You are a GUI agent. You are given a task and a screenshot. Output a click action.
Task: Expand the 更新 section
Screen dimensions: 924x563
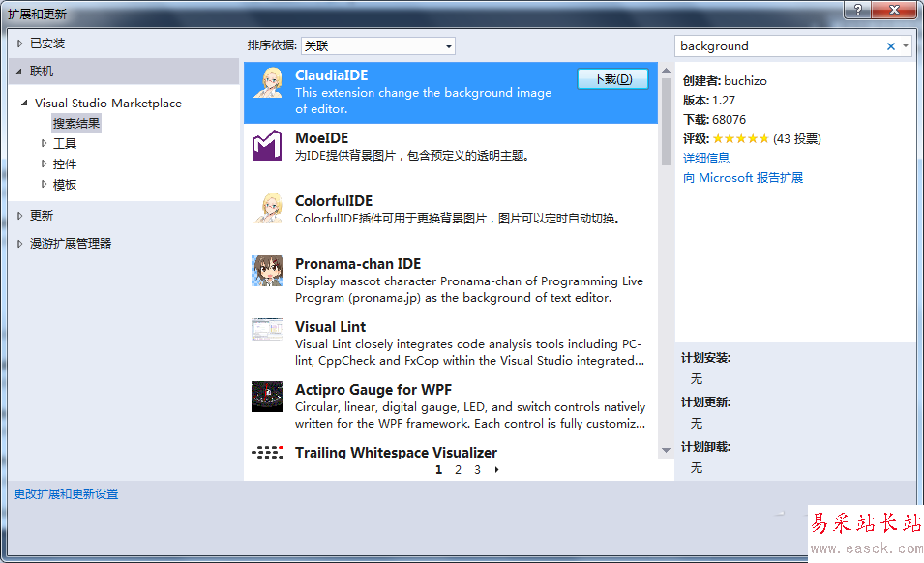point(19,216)
